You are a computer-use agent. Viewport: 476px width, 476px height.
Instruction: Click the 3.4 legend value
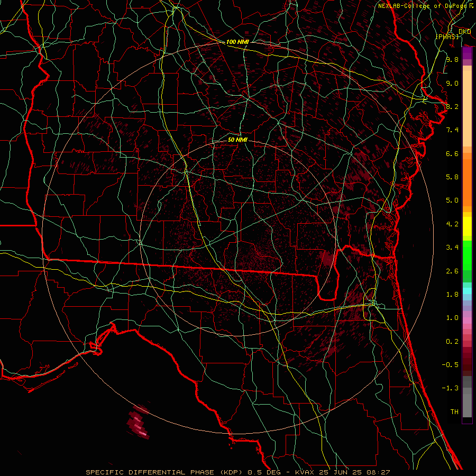point(452,248)
